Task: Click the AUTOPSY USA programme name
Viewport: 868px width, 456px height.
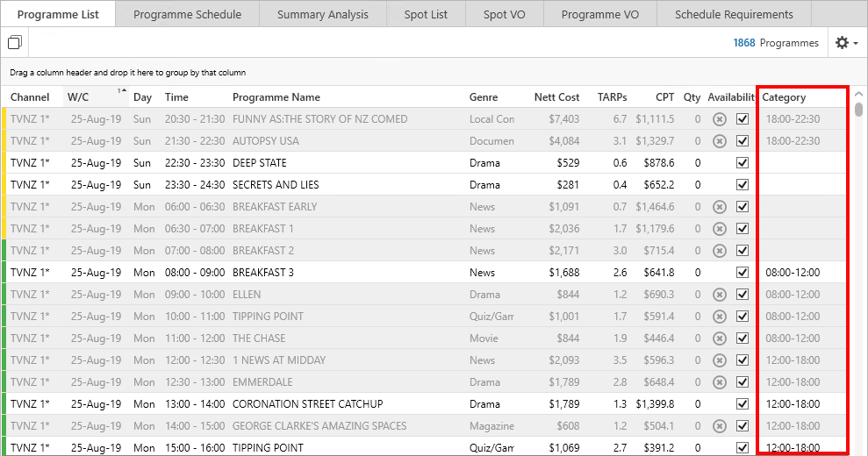Action: [266, 141]
